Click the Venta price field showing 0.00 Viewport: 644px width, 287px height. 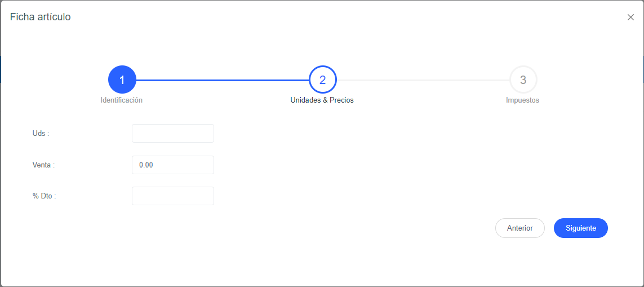(172, 165)
